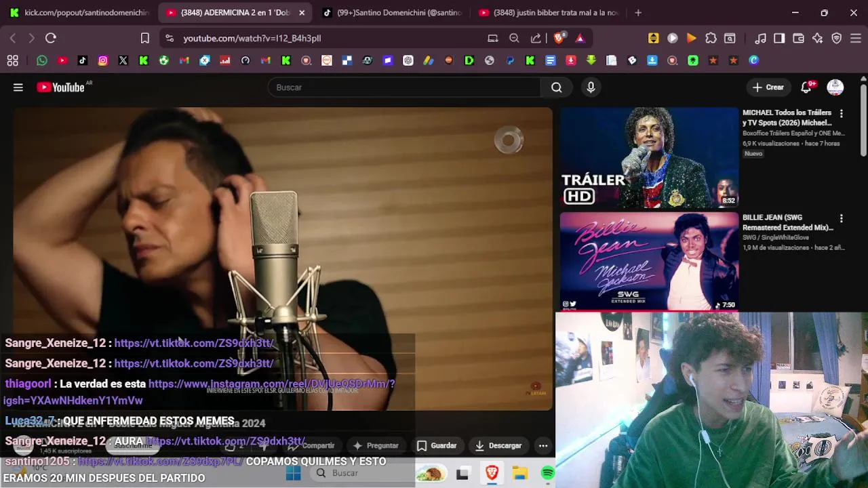Reload the page with the refresh icon

[51, 38]
